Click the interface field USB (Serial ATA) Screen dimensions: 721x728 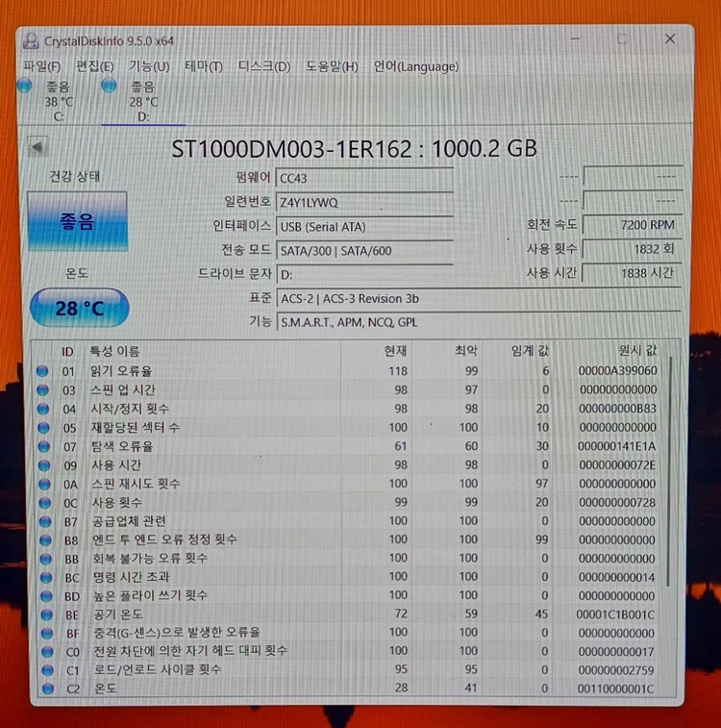pos(364,227)
